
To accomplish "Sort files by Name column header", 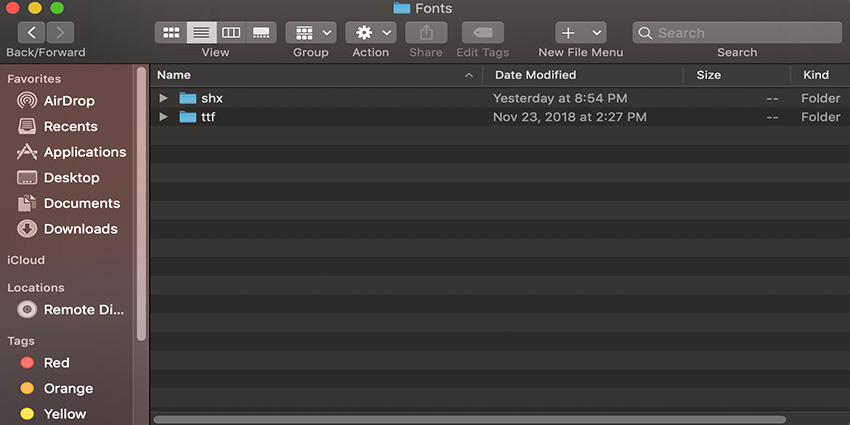I will [174, 75].
